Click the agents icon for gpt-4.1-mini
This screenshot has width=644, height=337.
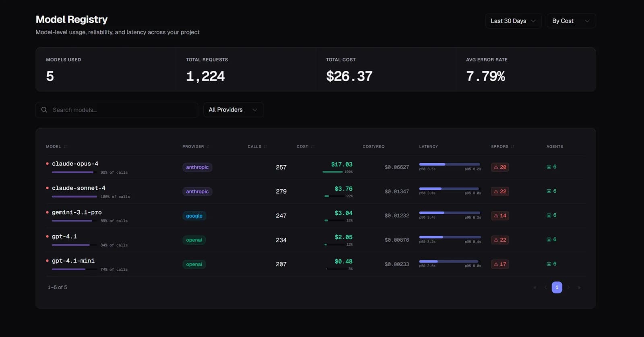pyautogui.click(x=549, y=264)
